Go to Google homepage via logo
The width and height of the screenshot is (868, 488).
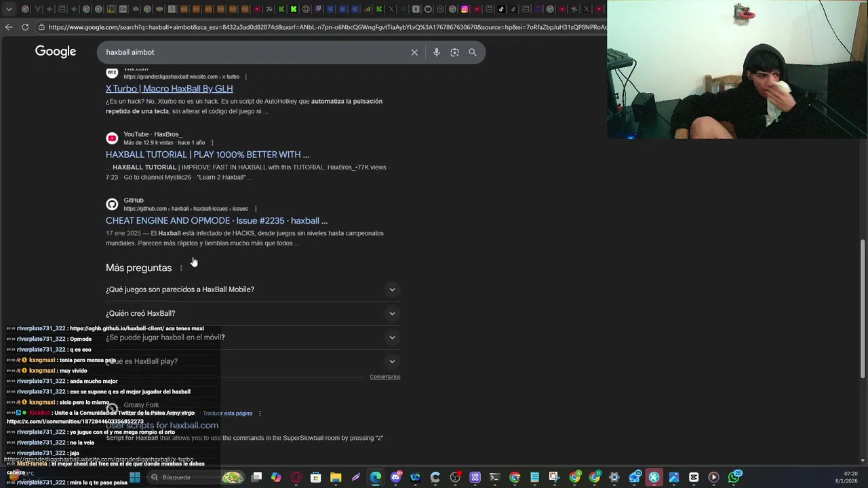(x=56, y=52)
